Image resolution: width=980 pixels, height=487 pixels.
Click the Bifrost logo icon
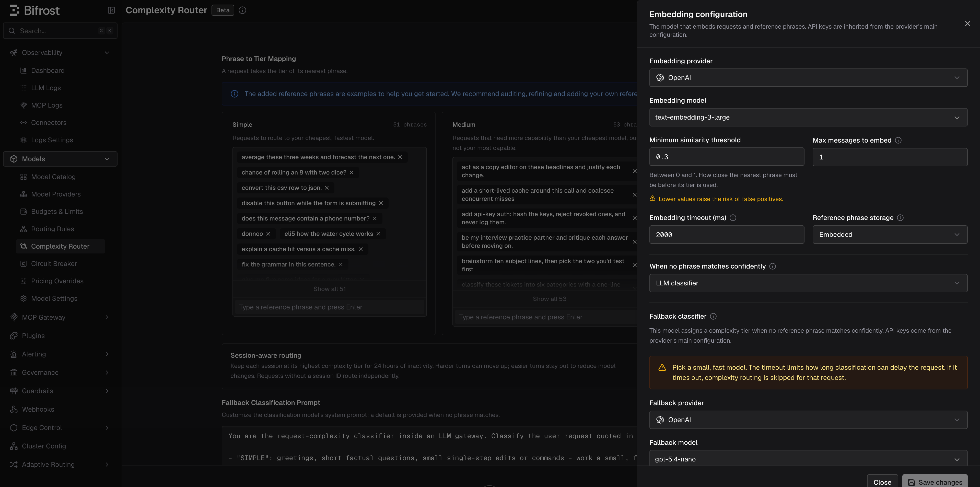pyautogui.click(x=15, y=10)
